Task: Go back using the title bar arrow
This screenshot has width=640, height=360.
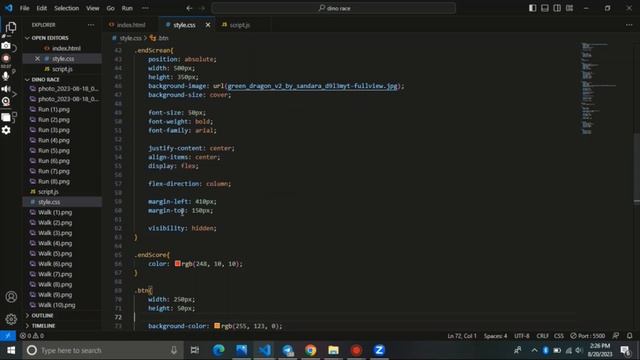Action: click(189, 8)
